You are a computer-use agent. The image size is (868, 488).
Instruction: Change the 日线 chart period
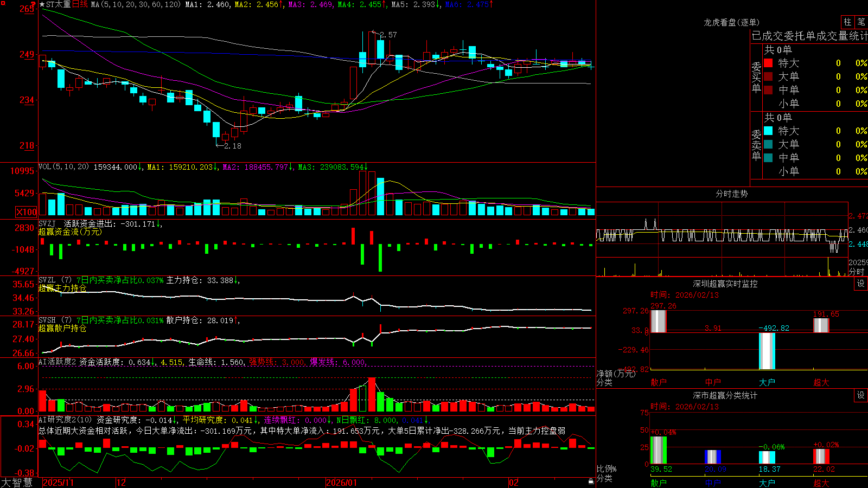[x=80, y=5]
